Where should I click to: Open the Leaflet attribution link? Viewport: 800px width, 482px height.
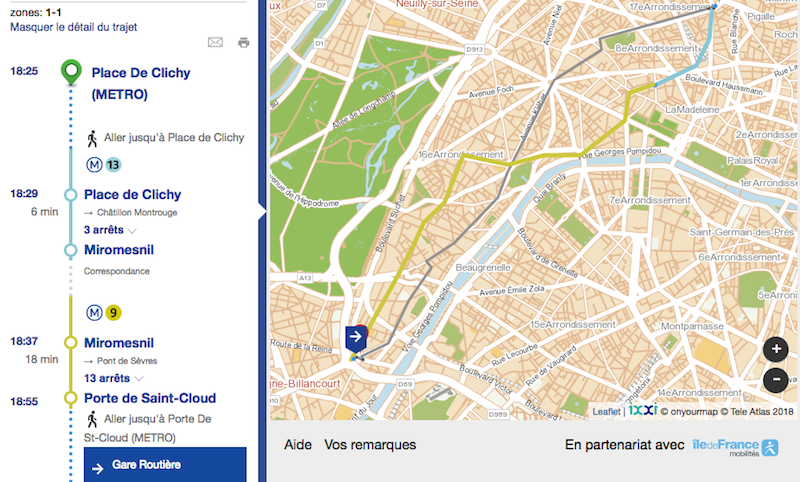[606, 411]
